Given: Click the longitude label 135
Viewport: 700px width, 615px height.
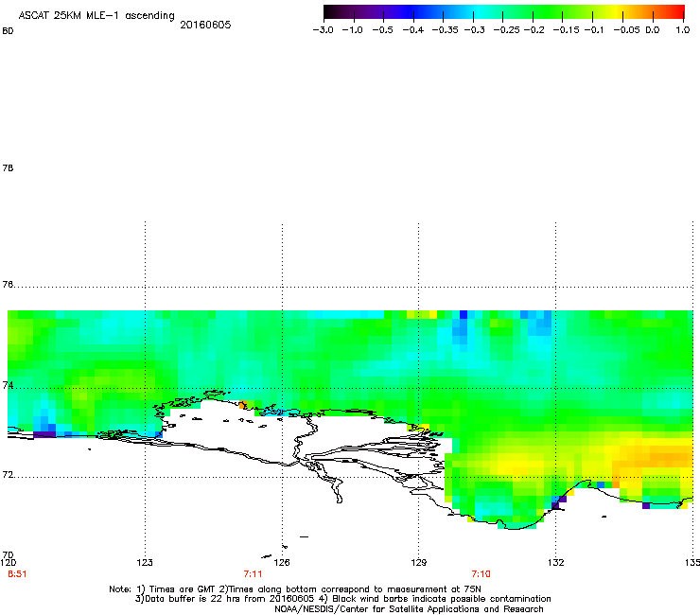Looking at the screenshot, I should (692, 562).
